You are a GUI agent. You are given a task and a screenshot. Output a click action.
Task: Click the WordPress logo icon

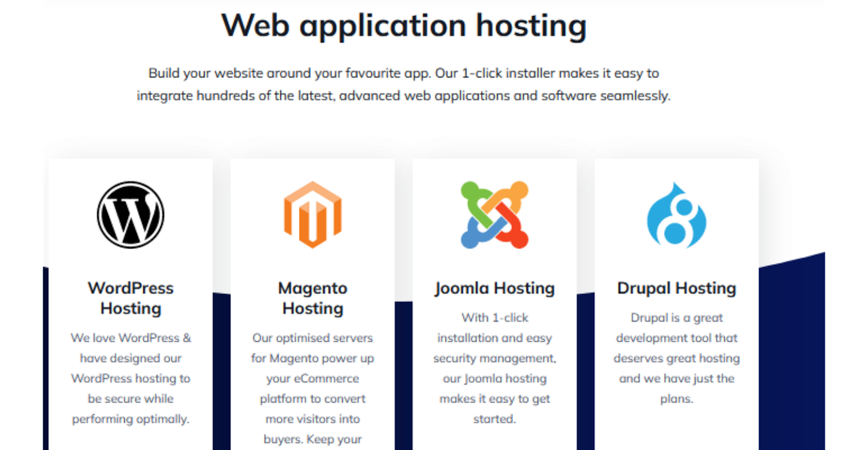pos(130,215)
